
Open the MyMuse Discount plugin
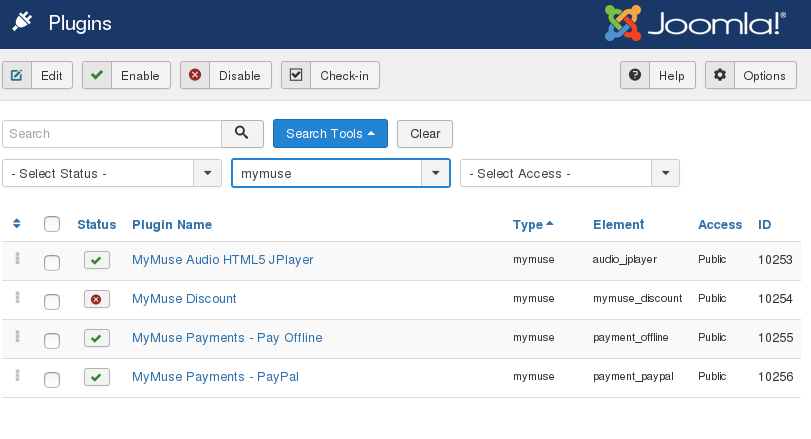(x=184, y=298)
